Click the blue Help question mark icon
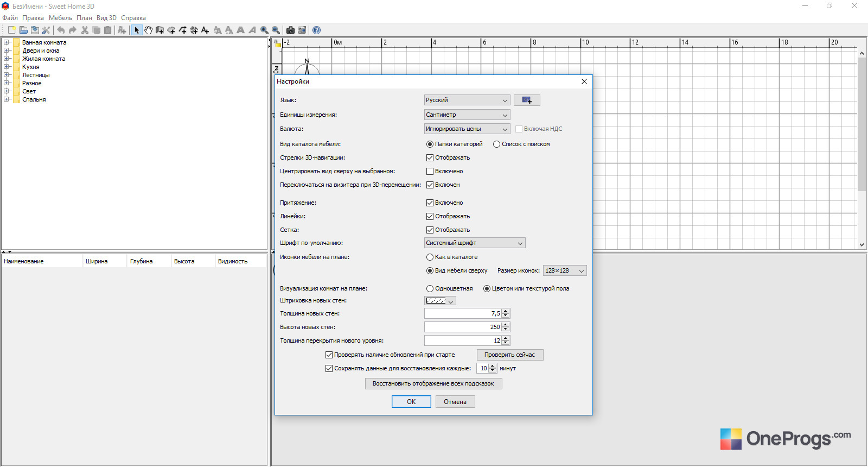Viewport: 868px width, 467px height. click(x=316, y=30)
